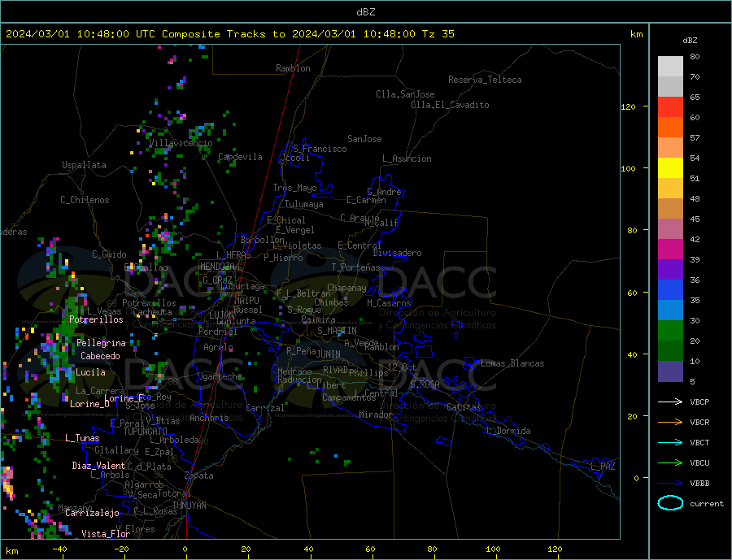The image size is (732, 560).
Task: Click the orange VBCR arrow in the legend
Action: (x=670, y=423)
